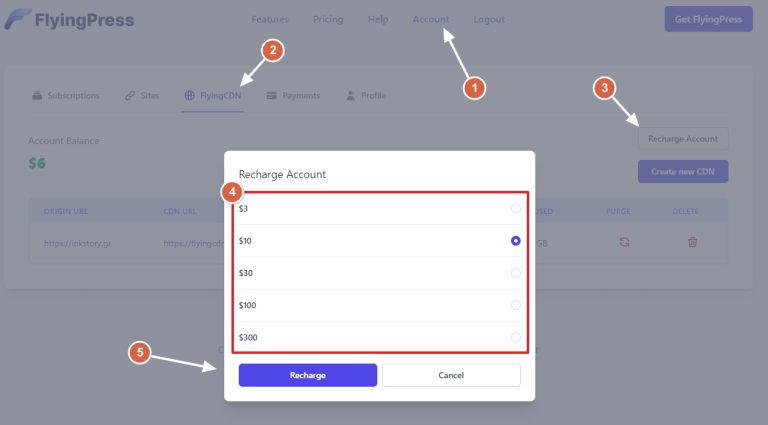Open the Features menu link
The height and width of the screenshot is (425, 768).
[270, 19]
